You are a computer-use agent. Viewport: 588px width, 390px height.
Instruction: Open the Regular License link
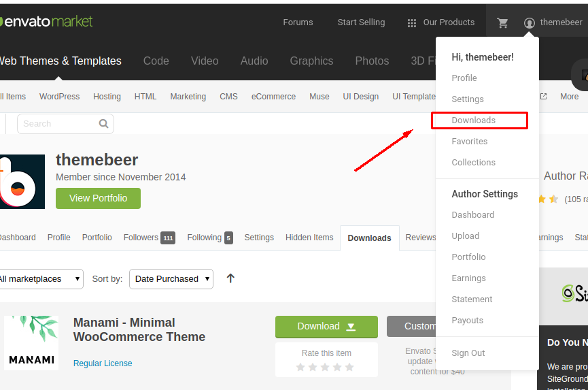tap(103, 363)
